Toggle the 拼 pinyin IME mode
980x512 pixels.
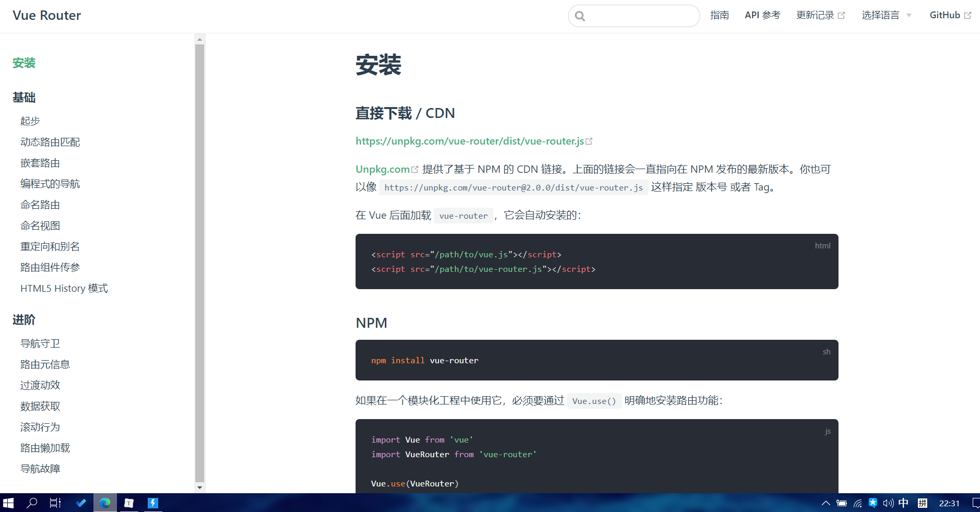(x=923, y=503)
